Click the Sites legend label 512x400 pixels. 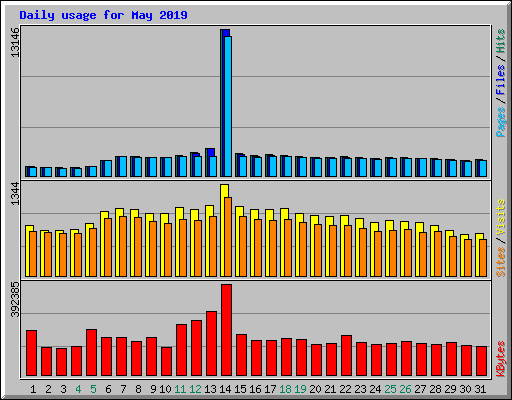501,262
